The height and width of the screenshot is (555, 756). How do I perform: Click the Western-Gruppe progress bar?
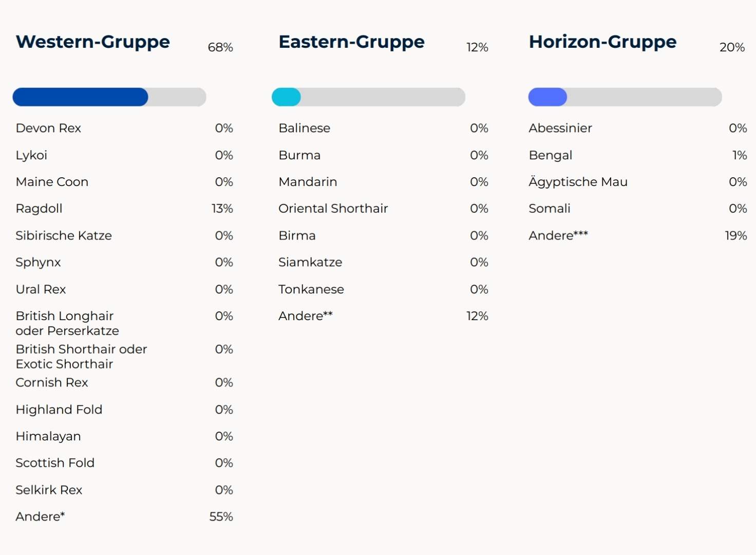tap(109, 97)
